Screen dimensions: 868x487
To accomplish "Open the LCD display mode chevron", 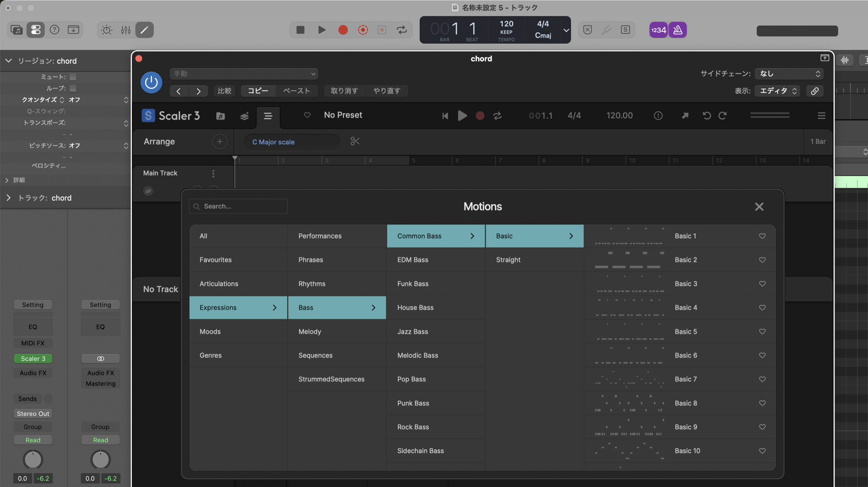I will click(x=566, y=30).
